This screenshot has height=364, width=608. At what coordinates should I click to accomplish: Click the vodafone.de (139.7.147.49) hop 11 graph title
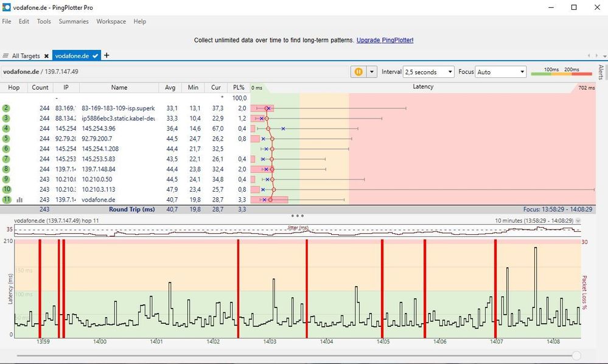tap(57, 220)
